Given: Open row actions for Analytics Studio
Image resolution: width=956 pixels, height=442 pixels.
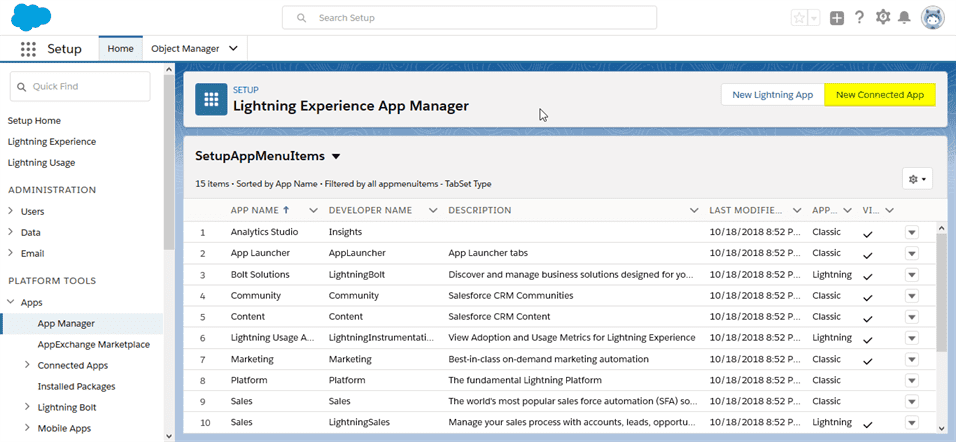Looking at the screenshot, I should tap(911, 232).
